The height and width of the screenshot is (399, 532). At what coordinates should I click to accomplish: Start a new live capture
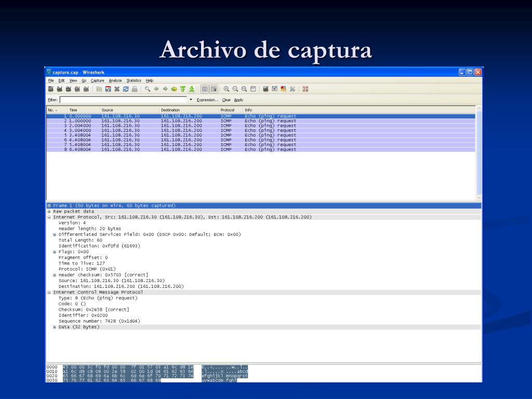click(69, 89)
